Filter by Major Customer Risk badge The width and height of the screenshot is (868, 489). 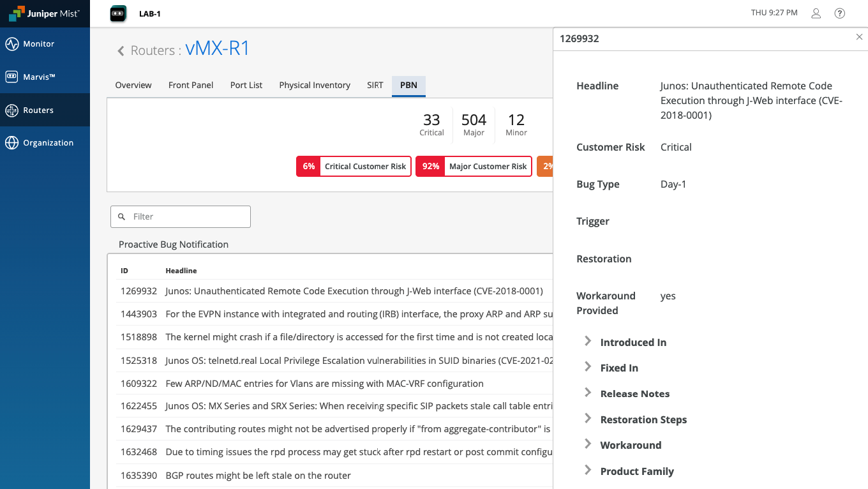[x=474, y=166]
